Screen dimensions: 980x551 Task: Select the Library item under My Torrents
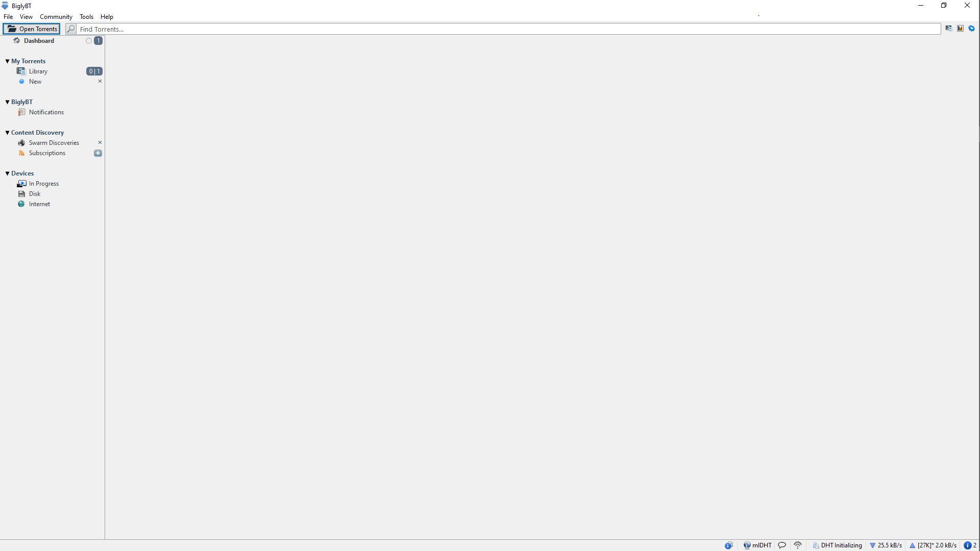[38, 71]
